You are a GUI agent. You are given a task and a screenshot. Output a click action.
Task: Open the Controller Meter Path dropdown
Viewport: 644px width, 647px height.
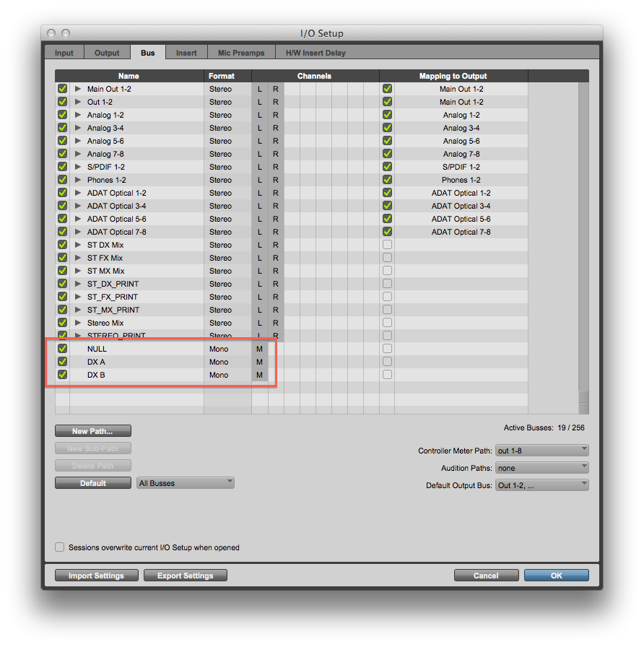541,451
